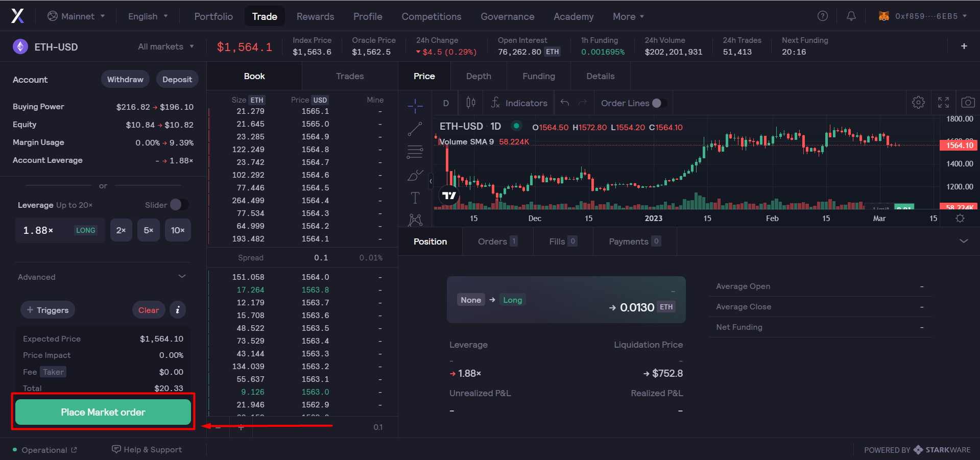The image size is (980, 460).
Task: Add Triggers to the order
Action: pyautogui.click(x=47, y=310)
